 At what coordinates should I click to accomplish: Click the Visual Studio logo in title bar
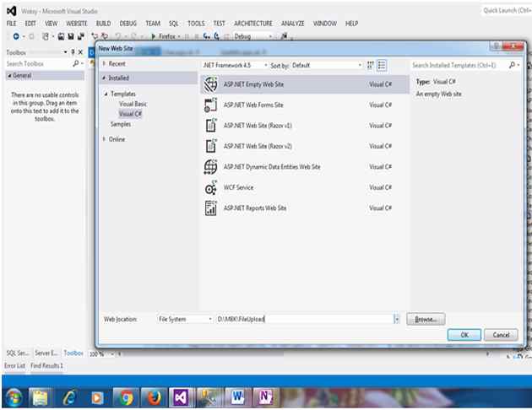click(12, 11)
